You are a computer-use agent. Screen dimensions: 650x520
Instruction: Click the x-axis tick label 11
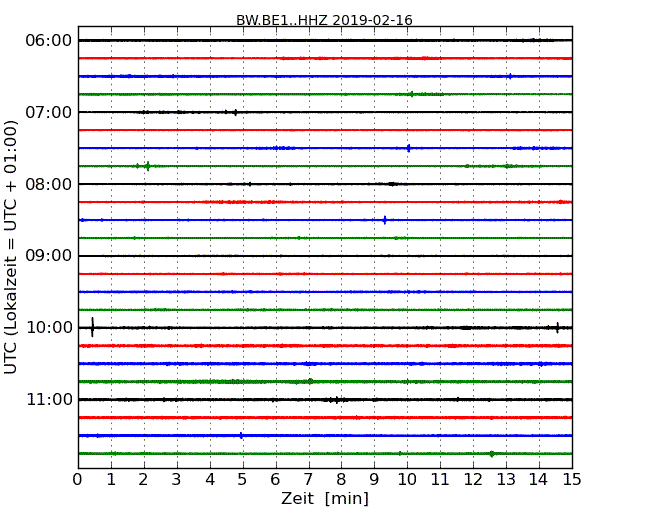pyautogui.click(x=440, y=479)
